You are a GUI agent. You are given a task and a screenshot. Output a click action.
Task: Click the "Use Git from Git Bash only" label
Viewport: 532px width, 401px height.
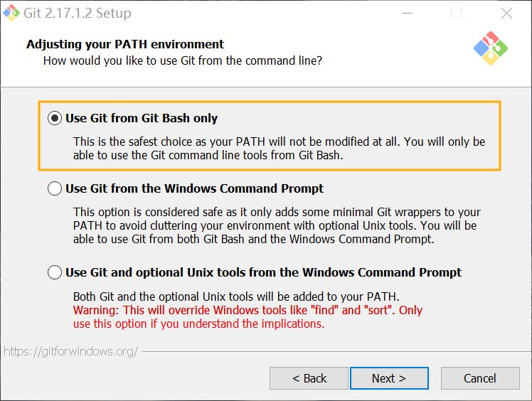(142, 118)
